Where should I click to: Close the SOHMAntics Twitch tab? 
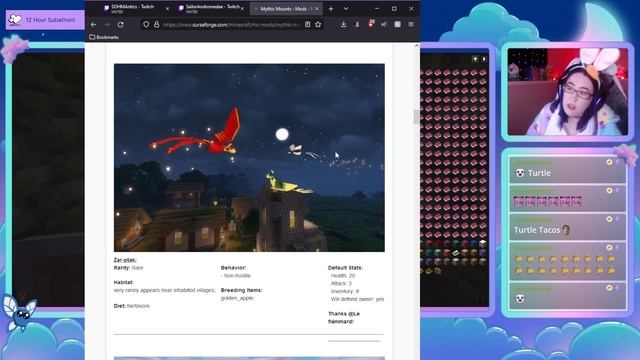(x=167, y=9)
